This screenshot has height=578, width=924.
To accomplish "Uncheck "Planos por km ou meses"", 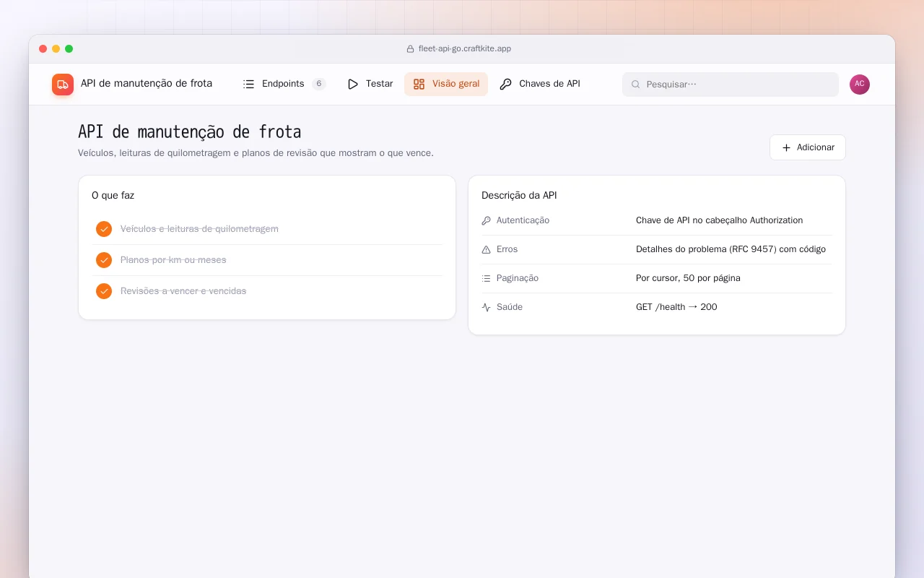I will pyautogui.click(x=104, y=260).
